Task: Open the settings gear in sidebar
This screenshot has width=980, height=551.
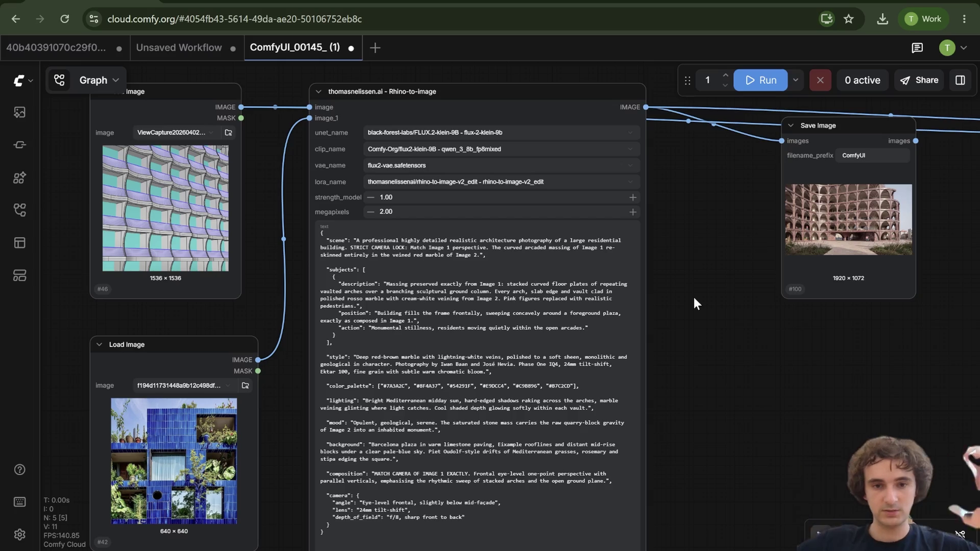Action: 20,534
